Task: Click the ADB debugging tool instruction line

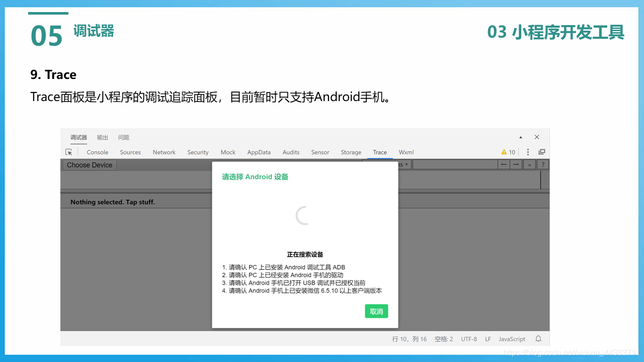Action: tap(284, 267)
